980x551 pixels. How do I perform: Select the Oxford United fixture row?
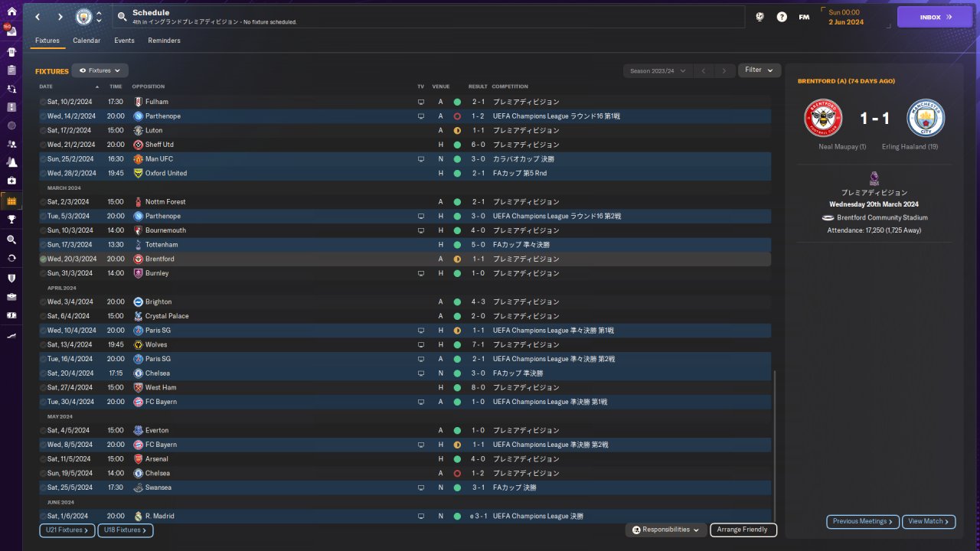click(x=404, y=173)
